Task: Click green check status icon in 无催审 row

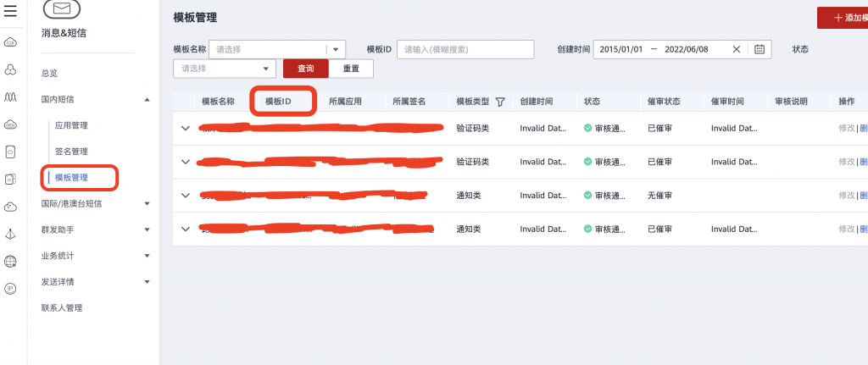Action: tap(588, 196)
